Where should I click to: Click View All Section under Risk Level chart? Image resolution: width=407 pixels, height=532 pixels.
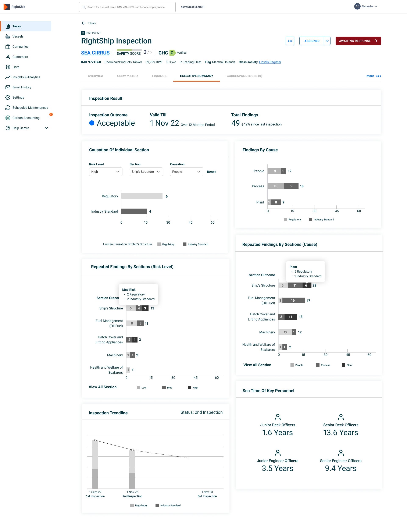tap(103, 387)
